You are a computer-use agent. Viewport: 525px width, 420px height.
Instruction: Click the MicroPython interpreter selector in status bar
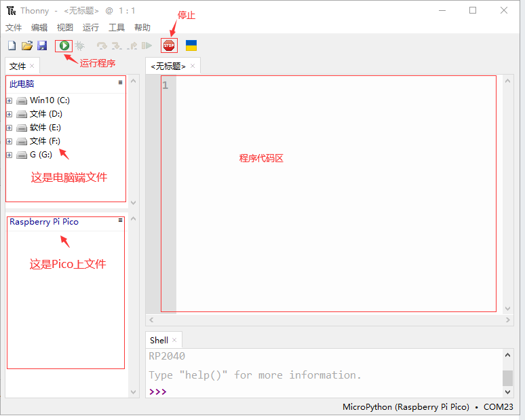click(406, 407)
